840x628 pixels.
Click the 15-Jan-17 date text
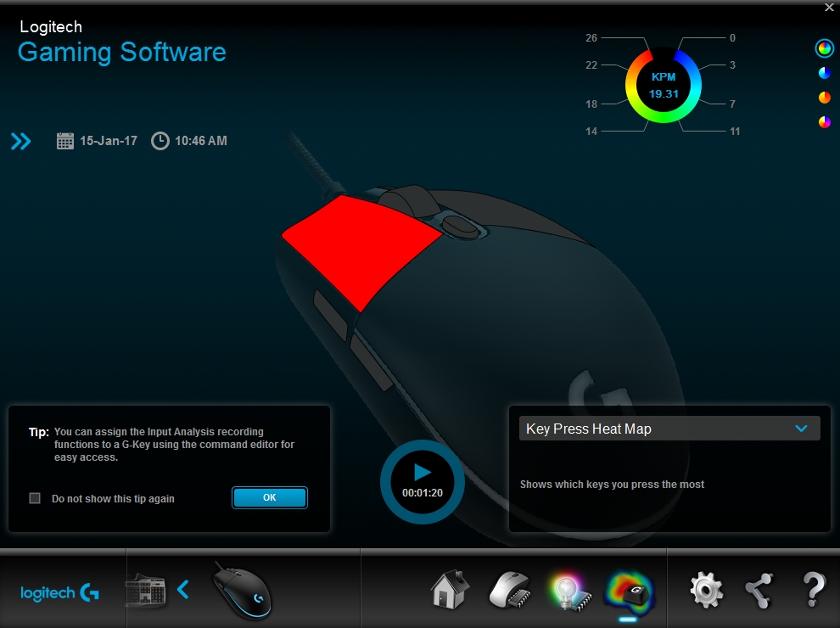[109, 141]
